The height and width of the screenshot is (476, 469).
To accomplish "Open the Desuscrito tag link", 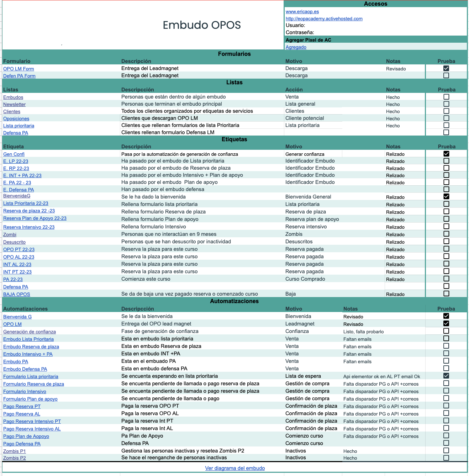I will click(x=14, y=242).
